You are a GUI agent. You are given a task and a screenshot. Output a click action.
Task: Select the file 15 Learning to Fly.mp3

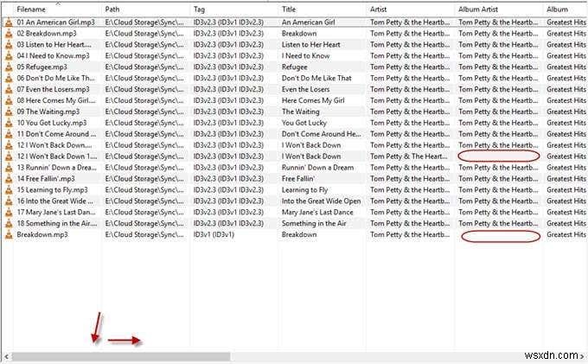[x=52, y=190]
